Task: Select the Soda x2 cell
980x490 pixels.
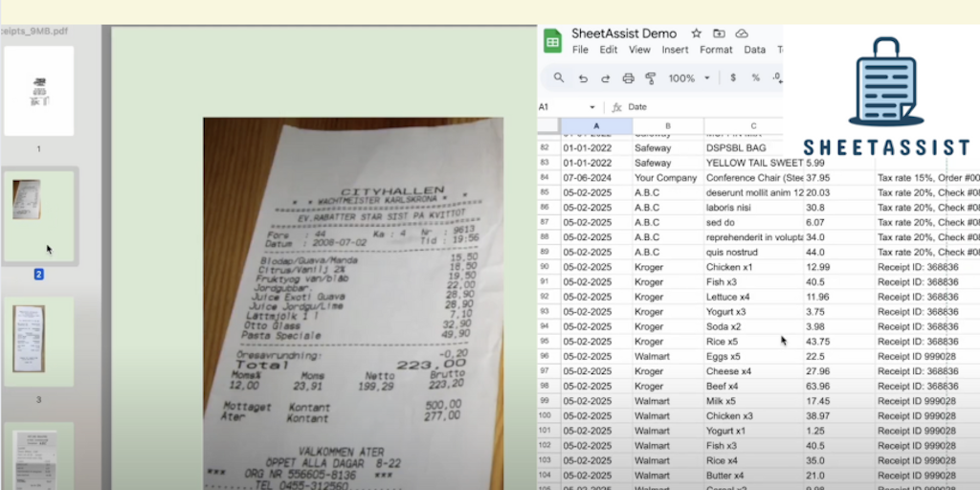Action: (754, 327)
